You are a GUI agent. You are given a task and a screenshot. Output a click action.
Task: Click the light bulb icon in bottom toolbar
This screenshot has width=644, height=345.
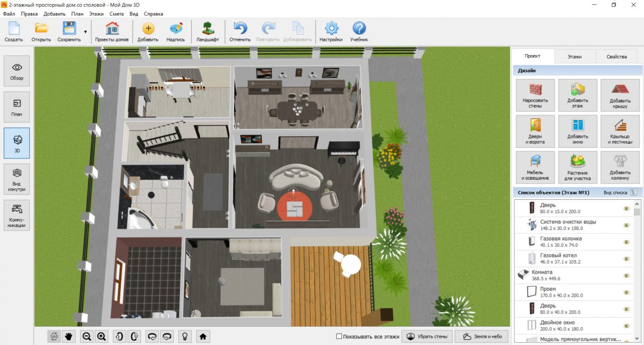click(x=185, y=337)
